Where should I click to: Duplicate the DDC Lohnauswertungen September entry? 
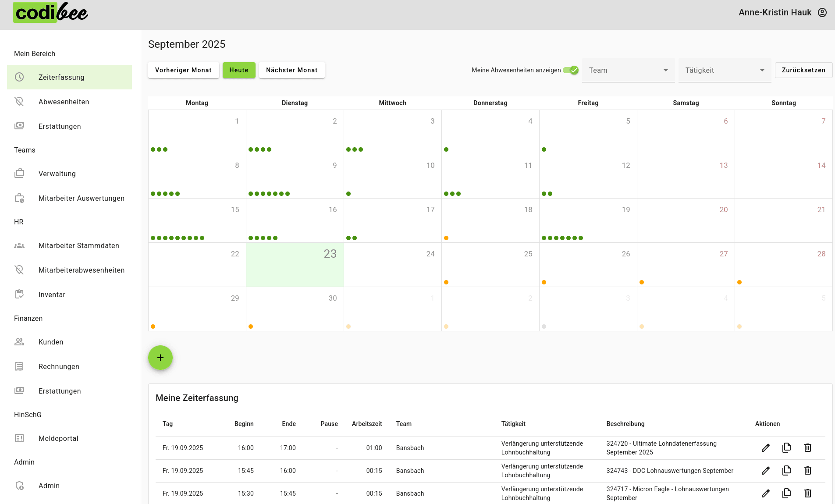786,470
